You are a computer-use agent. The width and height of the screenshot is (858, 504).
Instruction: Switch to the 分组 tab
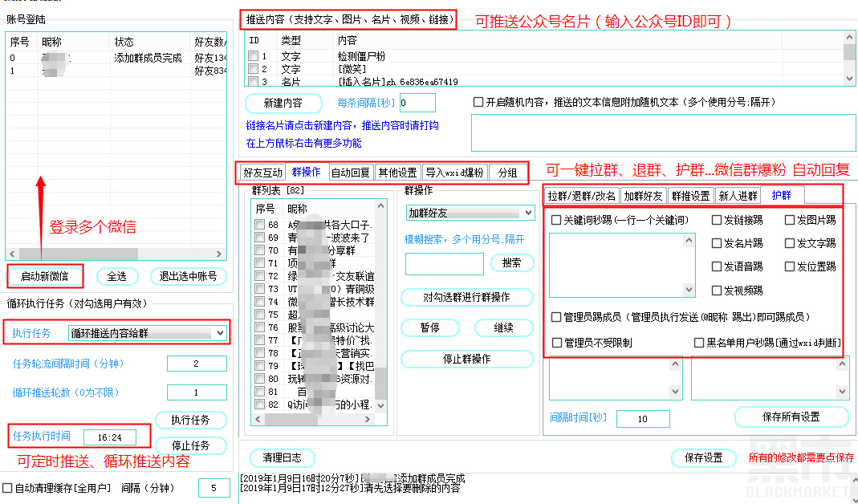[x=508, y=173]
